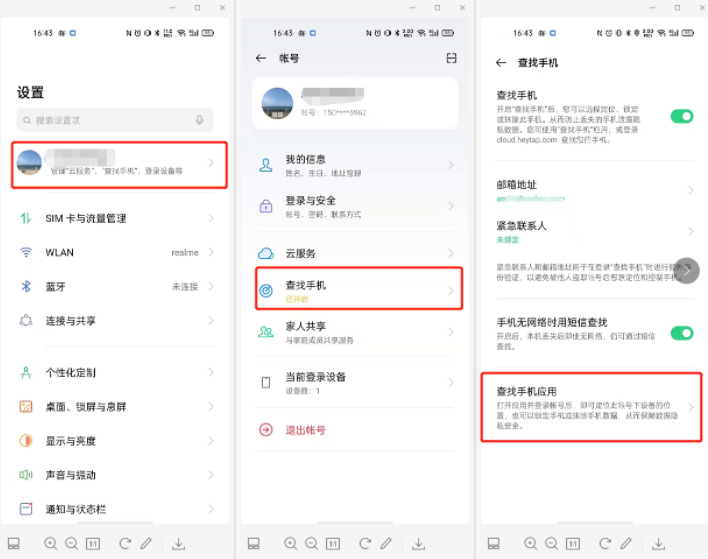Tap the red 退出帐号 option
Image resolution: width=708 pixels, height=559 pixels.
[x=305, y=430]
